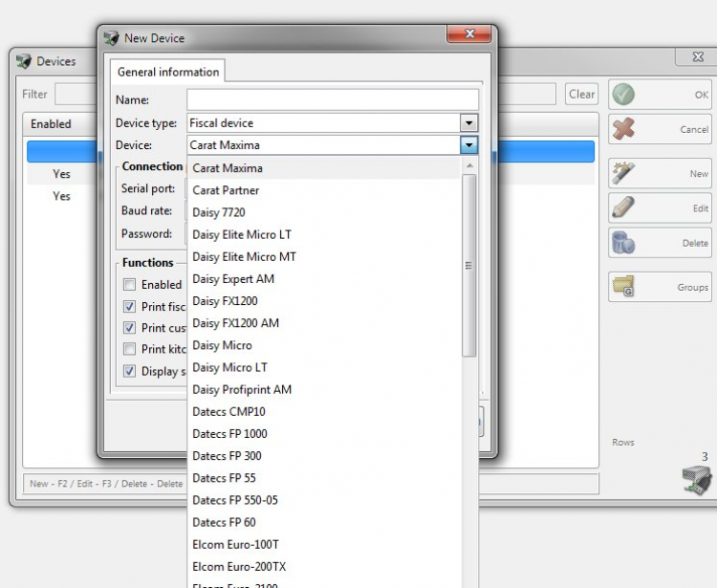The height and width of the screenshot is (588, 717).
Task: Click the printer device icon below the Rows count
Action: pyautogui.click(x=697, y=480)
